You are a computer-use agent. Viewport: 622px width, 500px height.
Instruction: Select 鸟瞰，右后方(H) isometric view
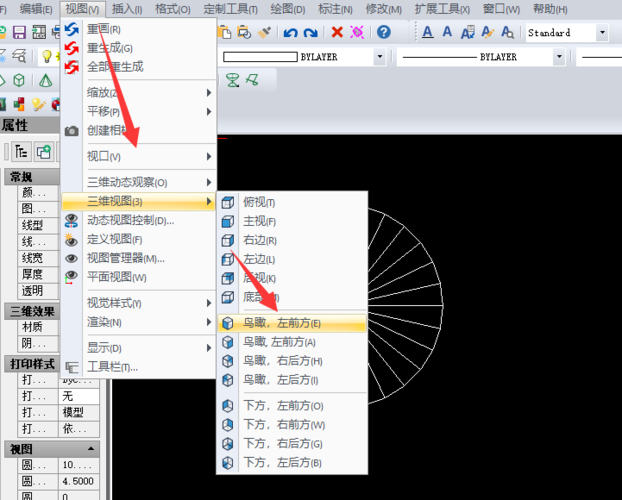click(x=292, y=361)
